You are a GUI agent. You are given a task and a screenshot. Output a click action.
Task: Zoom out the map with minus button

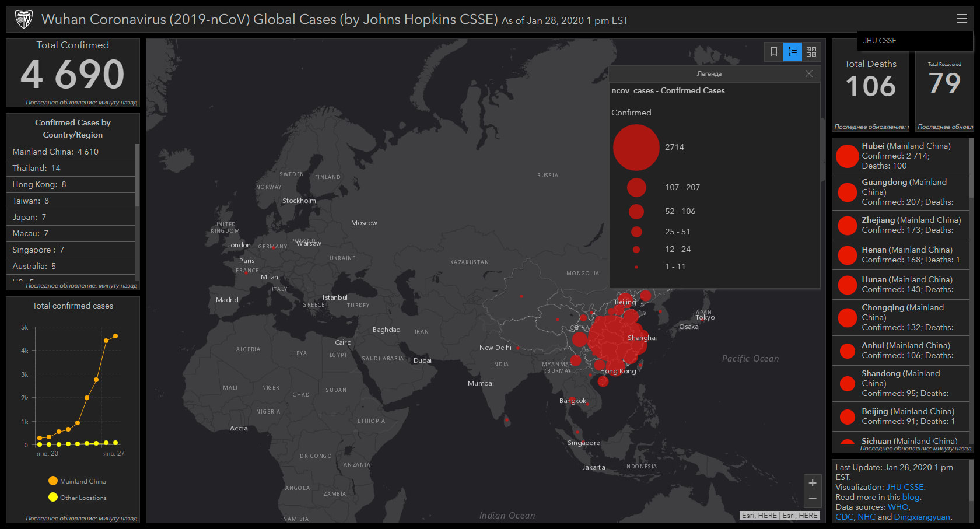point(813,499)
